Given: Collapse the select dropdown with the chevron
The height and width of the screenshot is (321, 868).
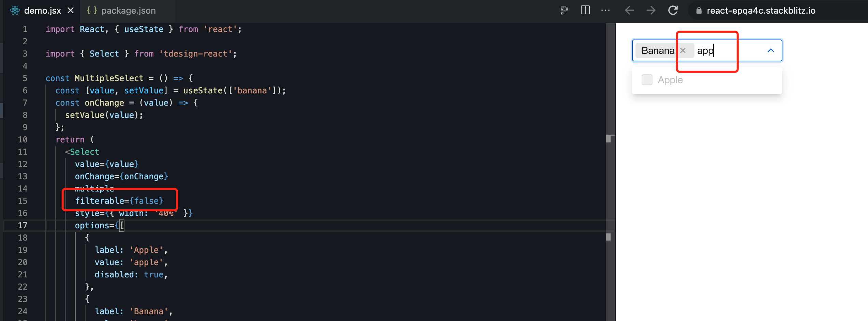Looking at the screenshot, I should [x=770, y=50].
